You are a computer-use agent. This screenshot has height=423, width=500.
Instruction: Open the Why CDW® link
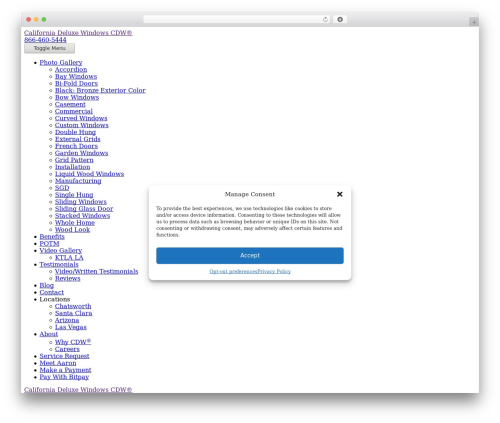tap(73, 342)
